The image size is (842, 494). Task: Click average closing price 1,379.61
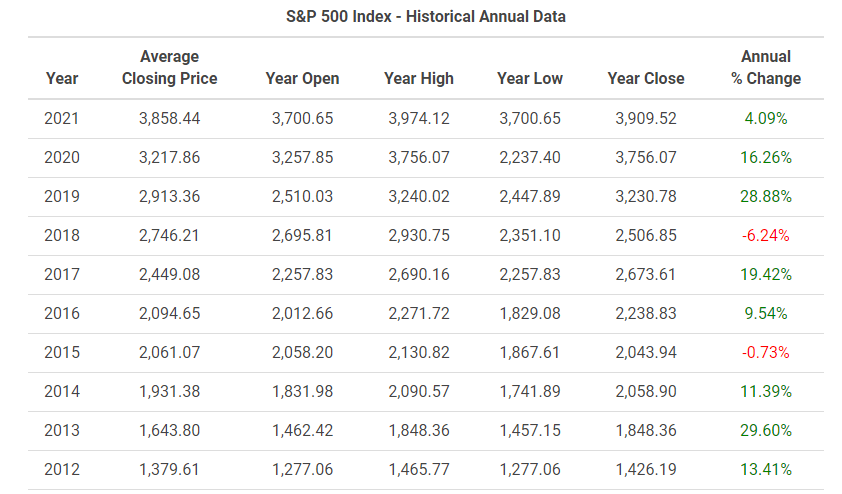169,469
